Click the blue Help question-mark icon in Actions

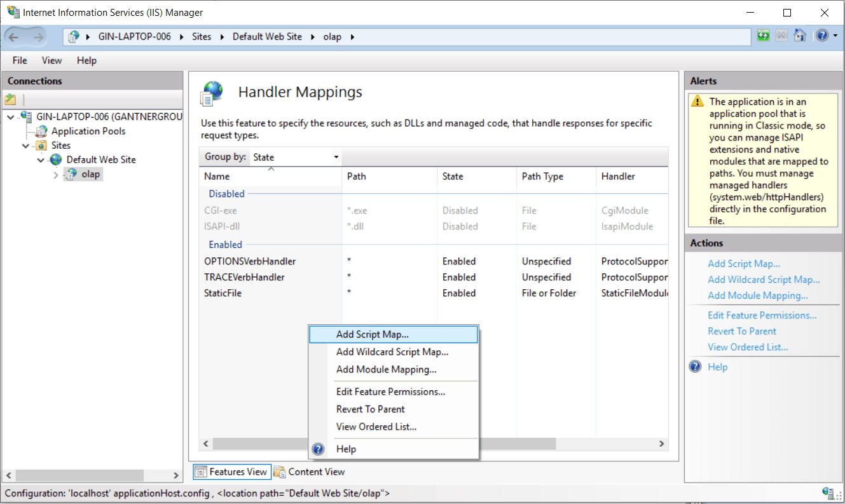(696, 367)
